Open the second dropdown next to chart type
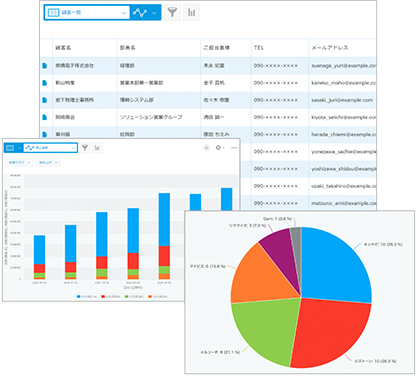 tap(48, 163)
